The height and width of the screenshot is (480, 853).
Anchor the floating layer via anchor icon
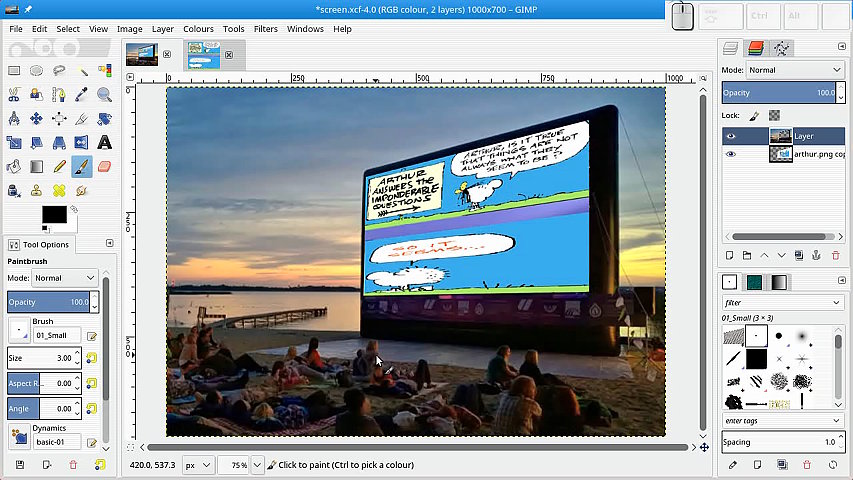(816, 256)
